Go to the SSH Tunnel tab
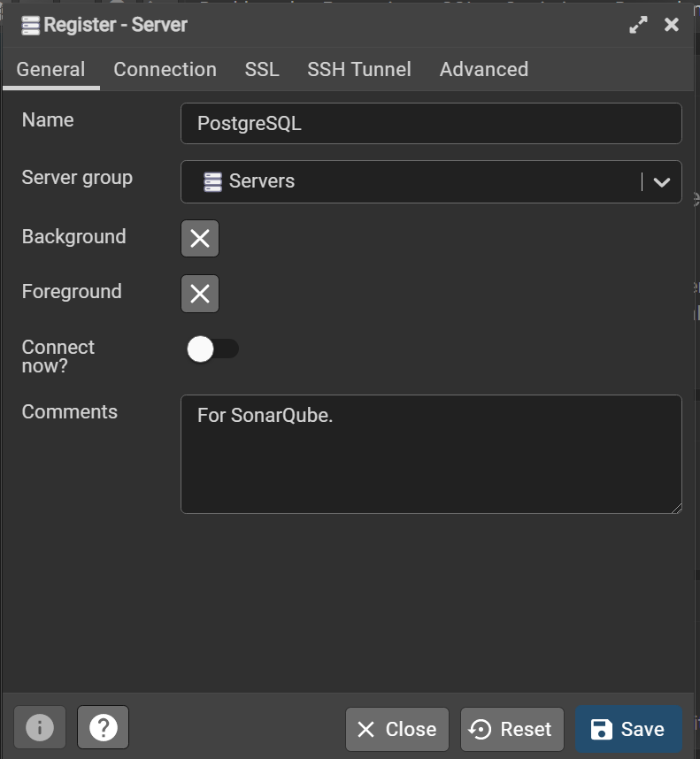700x759 pixels. [x=359, y=69]
